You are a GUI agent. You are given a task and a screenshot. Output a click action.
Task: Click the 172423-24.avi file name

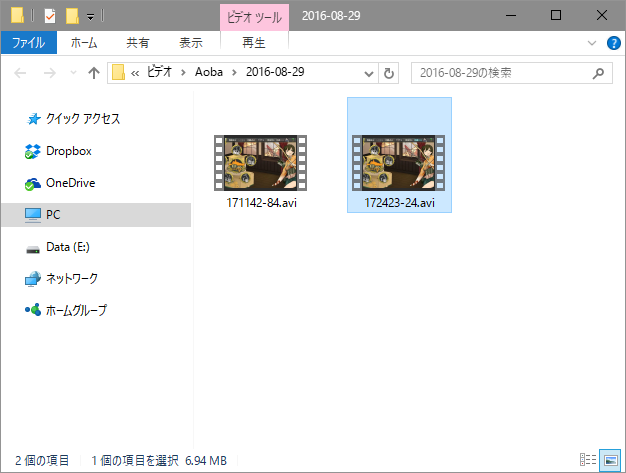point(399,203)
